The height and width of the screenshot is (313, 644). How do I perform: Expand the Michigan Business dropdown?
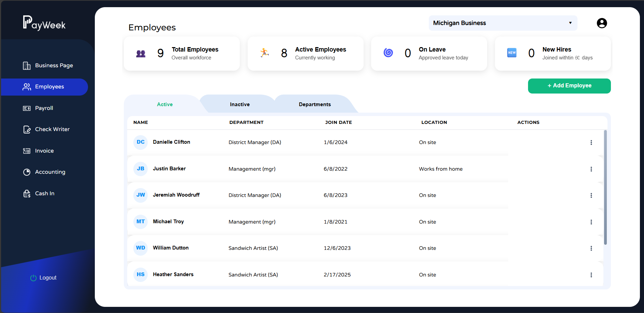[x=503, y=23]
